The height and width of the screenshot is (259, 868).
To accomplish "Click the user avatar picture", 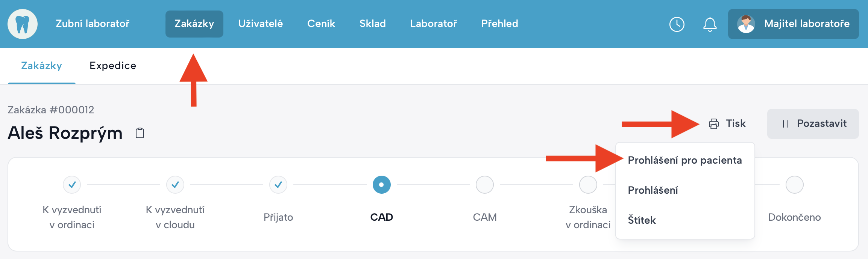I will click(746, 24).
